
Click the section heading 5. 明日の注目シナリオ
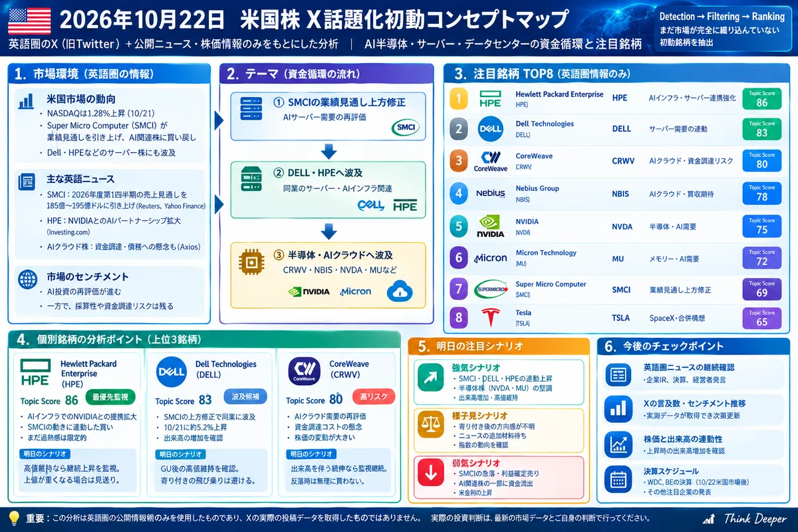[x=471, y=346]
